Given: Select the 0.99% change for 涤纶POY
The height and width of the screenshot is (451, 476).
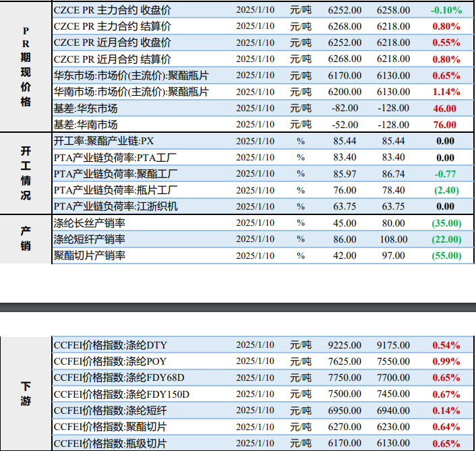Looking at the screenshot, I should 446,361.
